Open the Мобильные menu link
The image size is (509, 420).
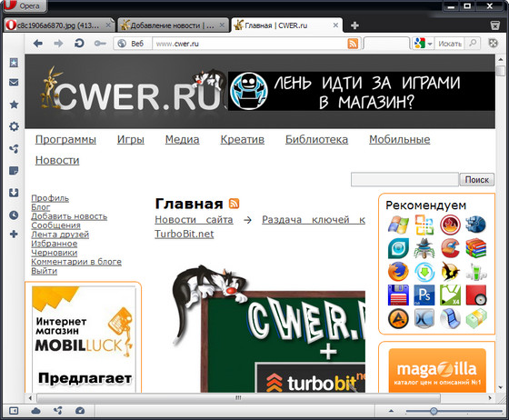pyautogui.click(x=400, y=139)
